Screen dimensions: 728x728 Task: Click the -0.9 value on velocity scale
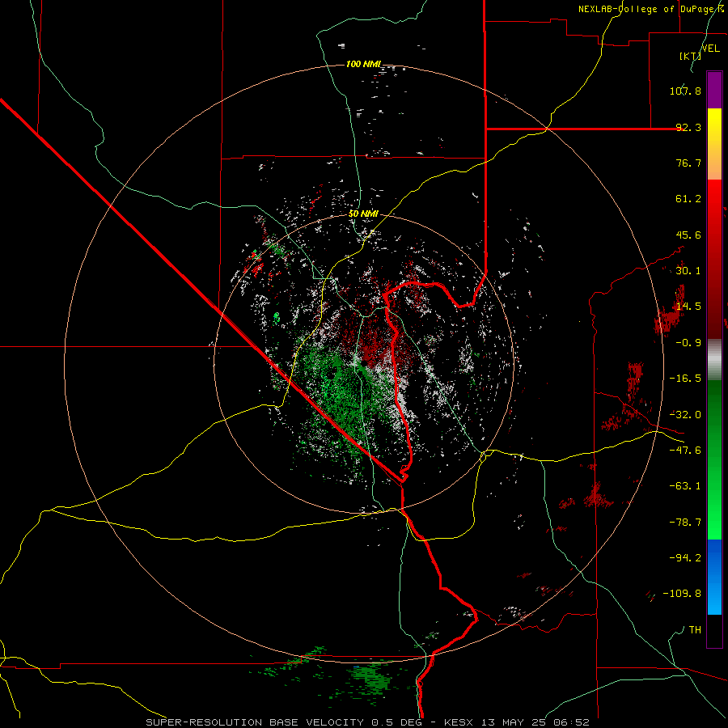(688, 343)
